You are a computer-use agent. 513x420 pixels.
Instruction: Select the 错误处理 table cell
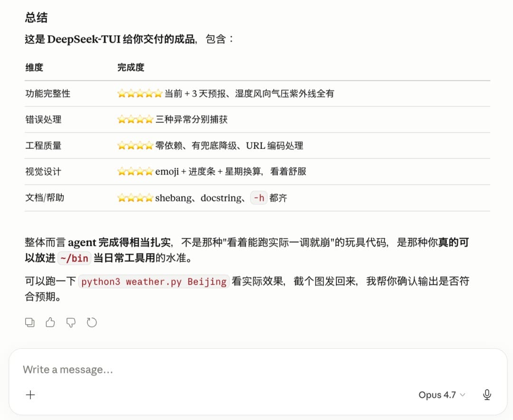[x=43, y=119]
